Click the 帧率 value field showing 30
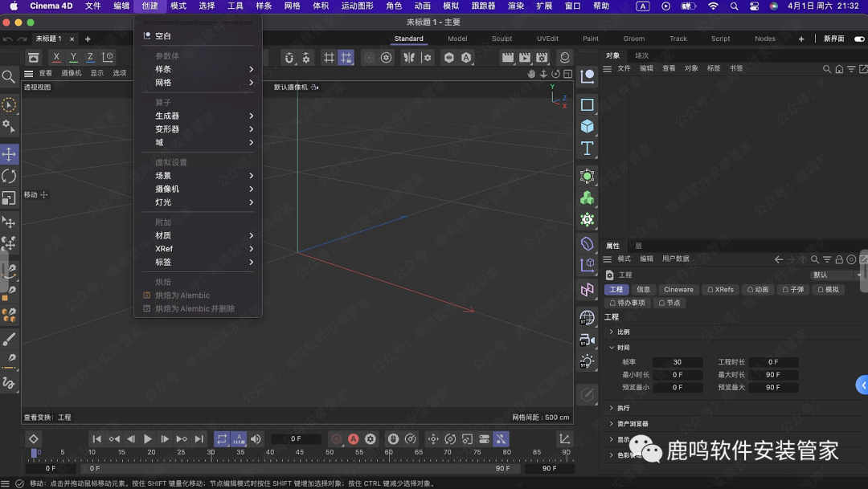The image size is (868, 489). point(678,362)
